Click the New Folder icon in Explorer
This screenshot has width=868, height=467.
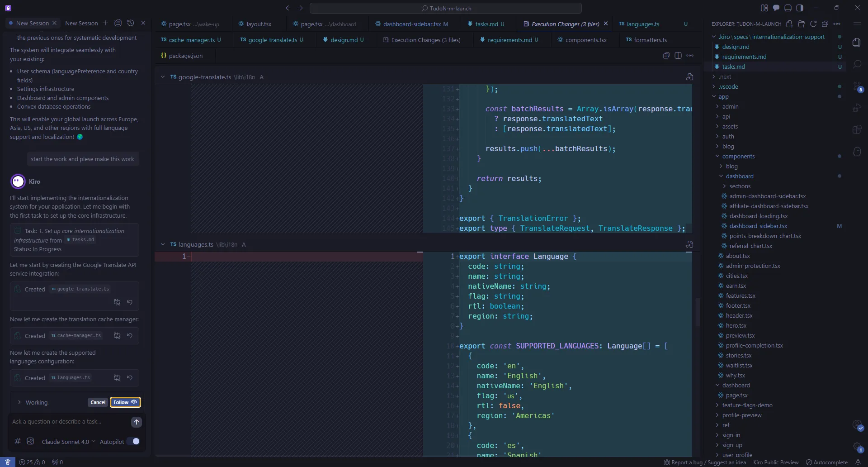click(x=802, y=24)
